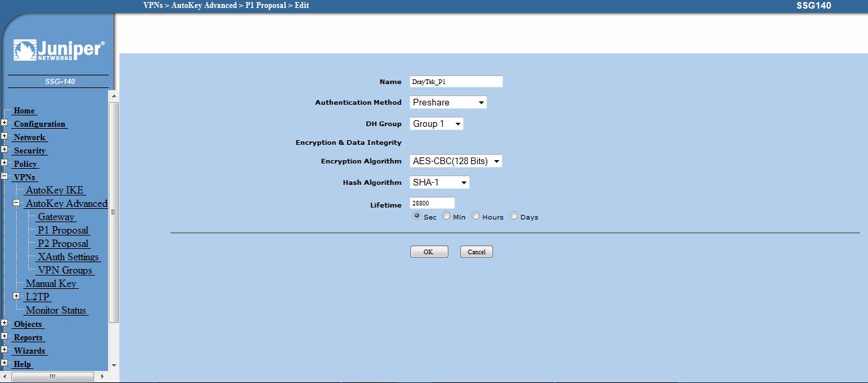Open the Encryption Algorithm dropdown
This screenshot has height=383, width=868.
click(456, 161)
